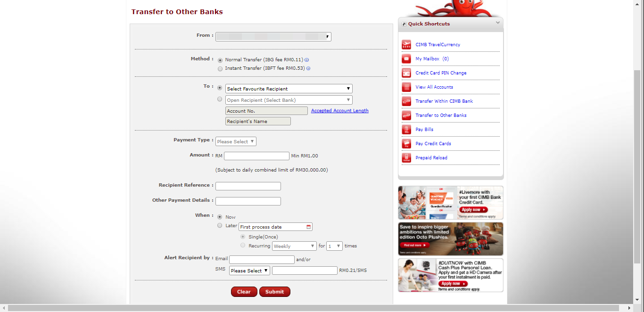
Task: Click the Pay Credit Cards icon
Action: coord(406,144)
